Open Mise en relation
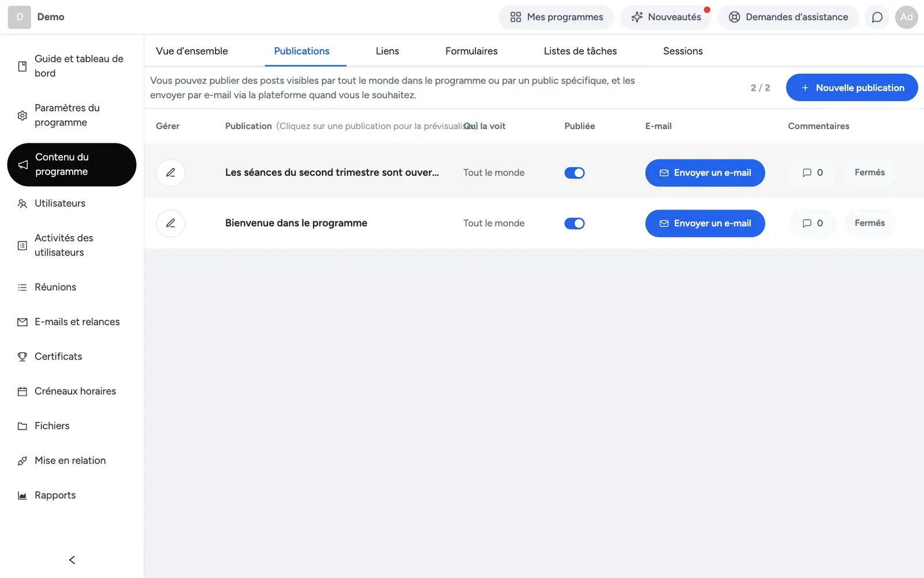 [x=72, y=461]
